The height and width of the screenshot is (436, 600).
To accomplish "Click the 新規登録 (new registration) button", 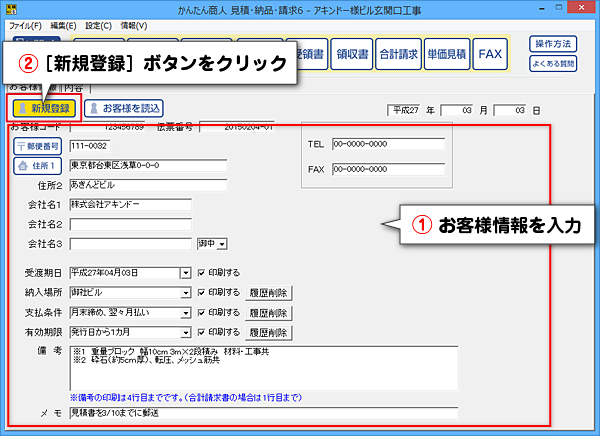I will tap(43, 108).
